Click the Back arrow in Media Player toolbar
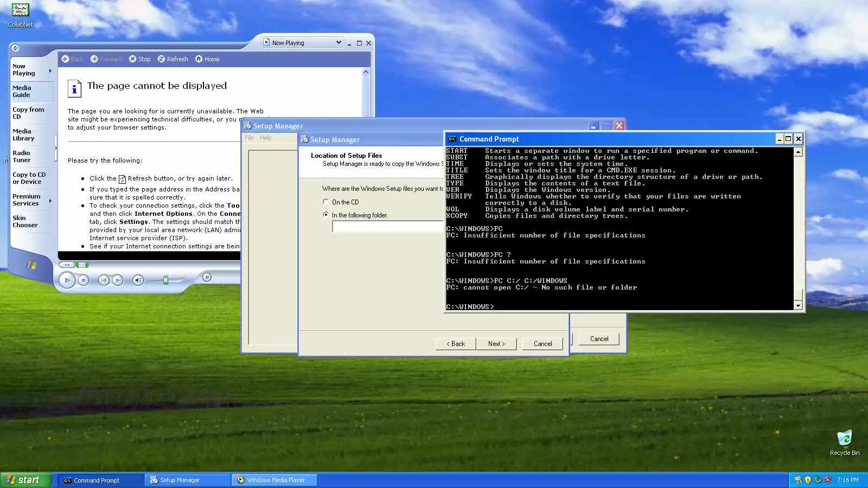 point(65,59)
